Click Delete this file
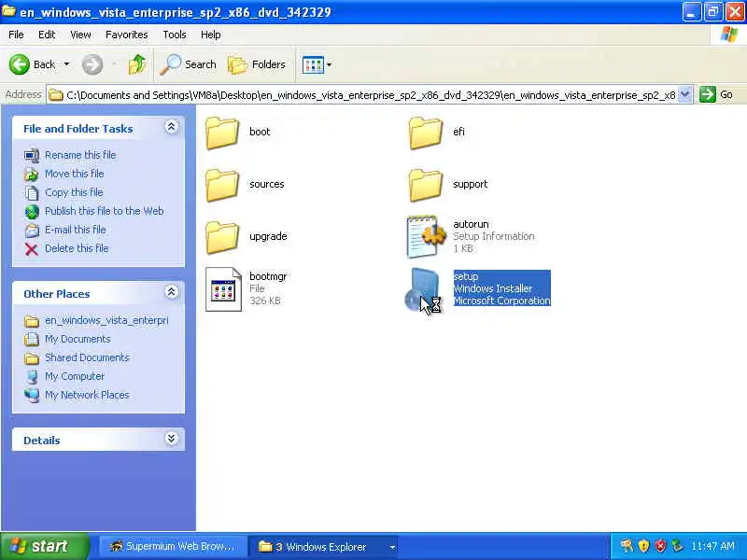Screen dimensions: 747x560 coord(77,248)
